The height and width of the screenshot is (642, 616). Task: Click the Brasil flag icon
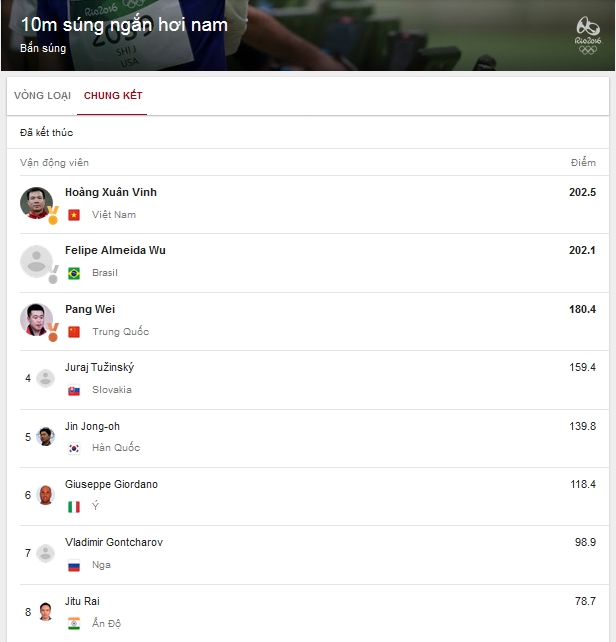(x=74, y=273)
